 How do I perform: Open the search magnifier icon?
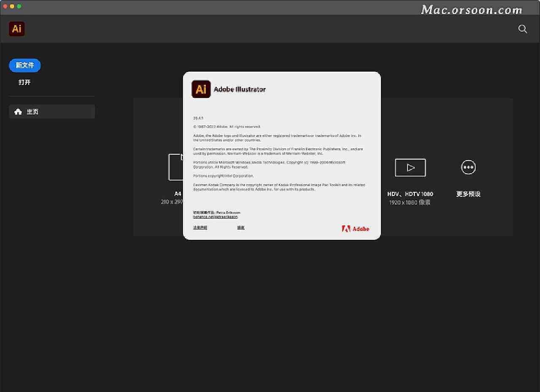(x=523, y=29)
